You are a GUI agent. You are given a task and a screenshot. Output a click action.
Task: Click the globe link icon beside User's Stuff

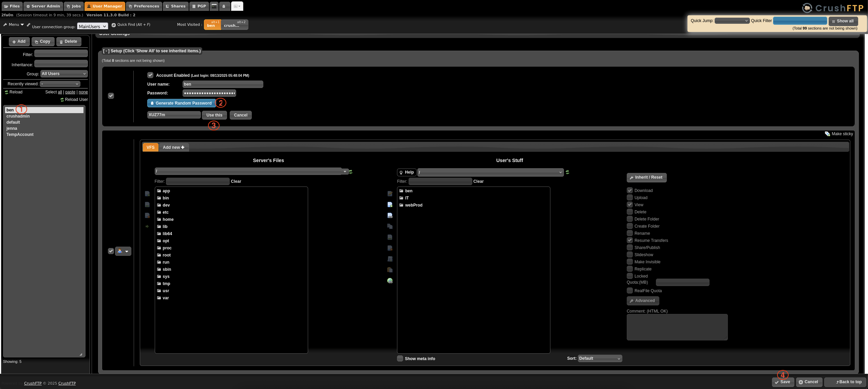390,281
